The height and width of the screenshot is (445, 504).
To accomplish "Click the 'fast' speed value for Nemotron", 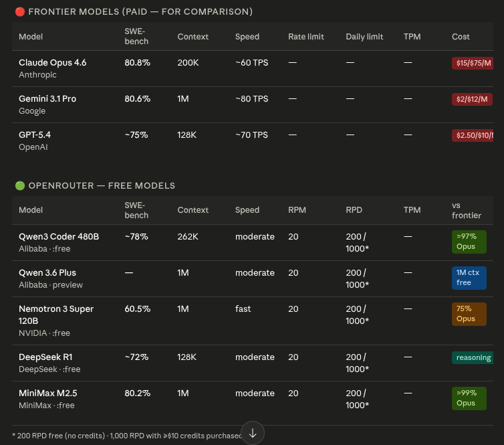I will pos(243,308).
